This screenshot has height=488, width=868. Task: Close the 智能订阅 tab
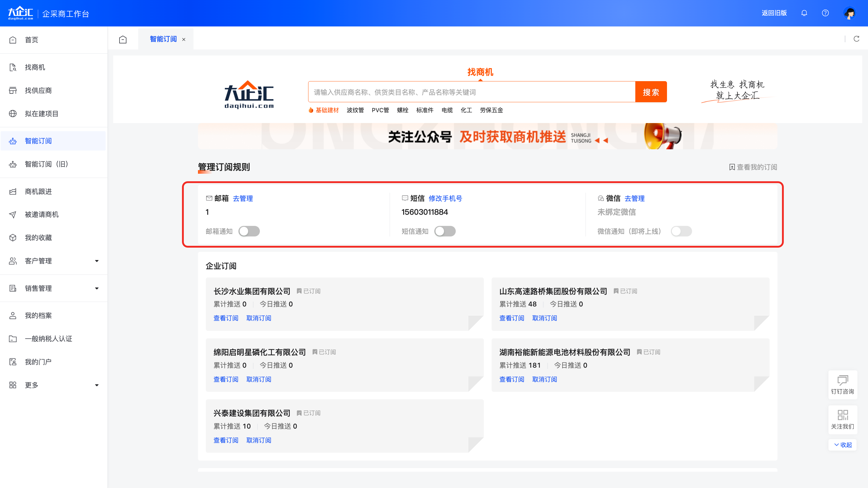pyautogui.click(x=183, y=40)
